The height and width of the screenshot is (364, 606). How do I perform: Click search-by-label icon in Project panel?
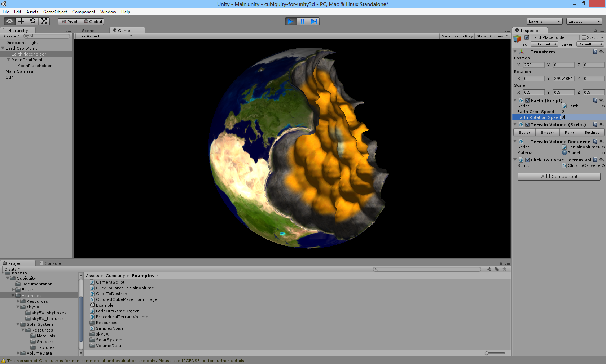click(497, 269)
